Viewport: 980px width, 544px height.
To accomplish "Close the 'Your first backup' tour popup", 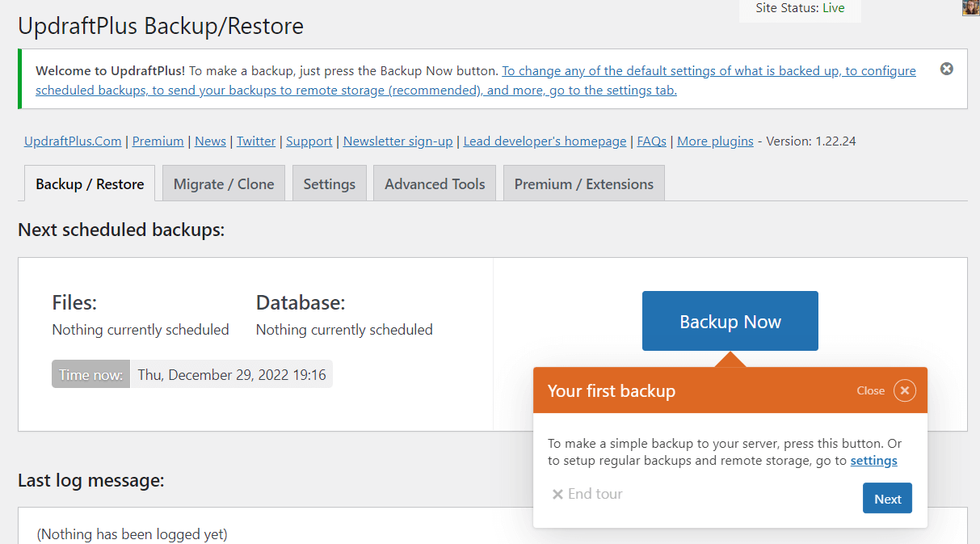I will point(904,390).
